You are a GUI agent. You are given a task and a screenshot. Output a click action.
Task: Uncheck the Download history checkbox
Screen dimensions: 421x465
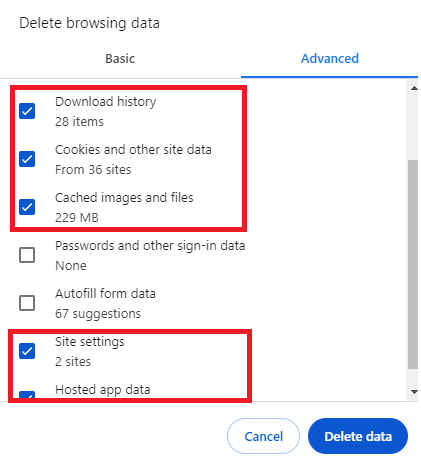[x=27, y=111]
